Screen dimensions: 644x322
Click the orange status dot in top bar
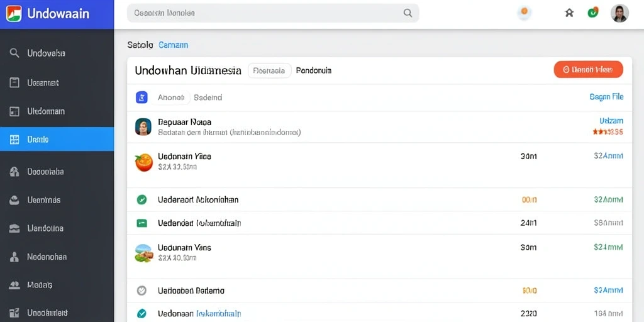[x=524, y=13]
